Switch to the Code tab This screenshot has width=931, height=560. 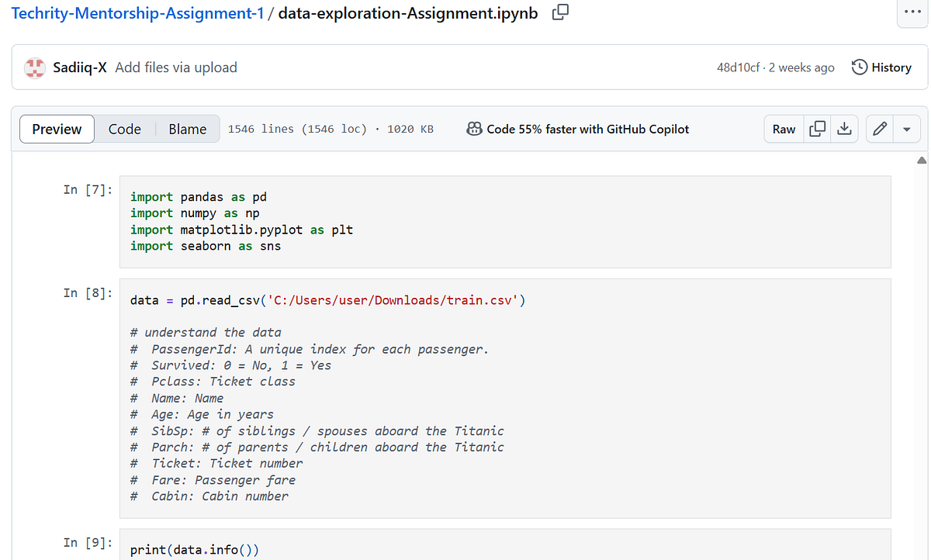124,129
